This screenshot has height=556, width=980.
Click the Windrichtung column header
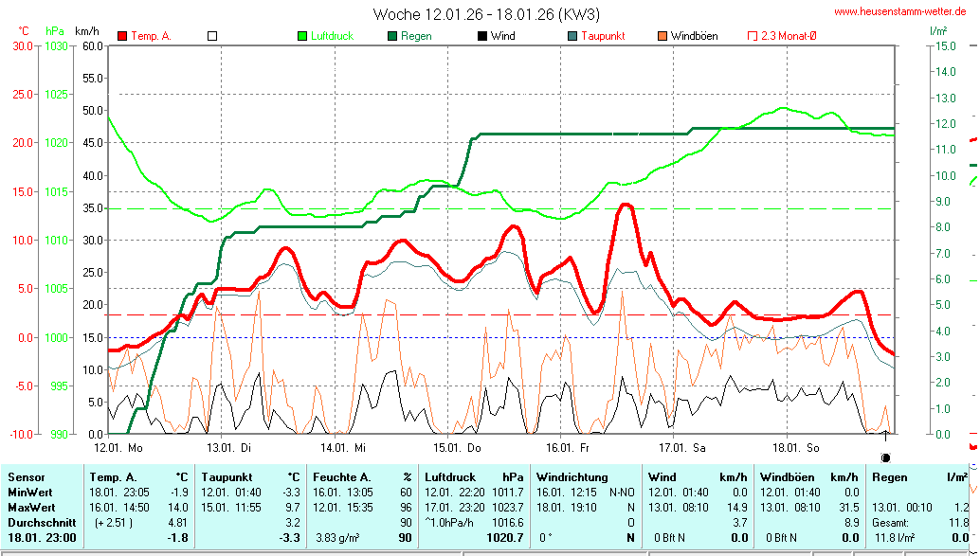(x=572, y=477)
